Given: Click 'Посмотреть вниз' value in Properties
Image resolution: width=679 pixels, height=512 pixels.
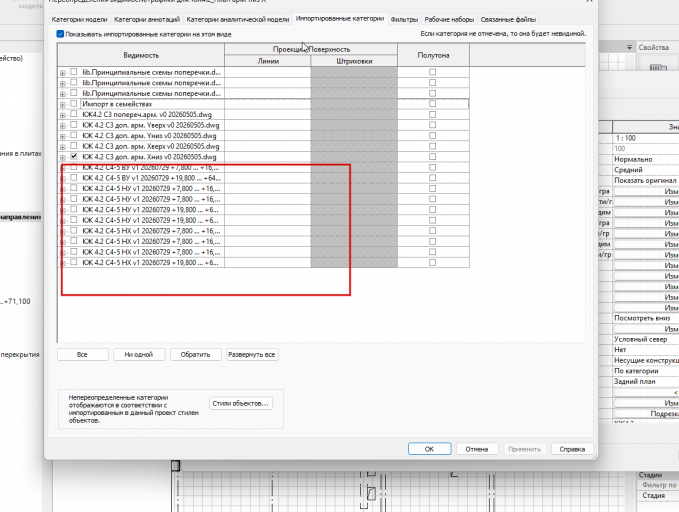Looking at the screenshot, I should 642,318.
